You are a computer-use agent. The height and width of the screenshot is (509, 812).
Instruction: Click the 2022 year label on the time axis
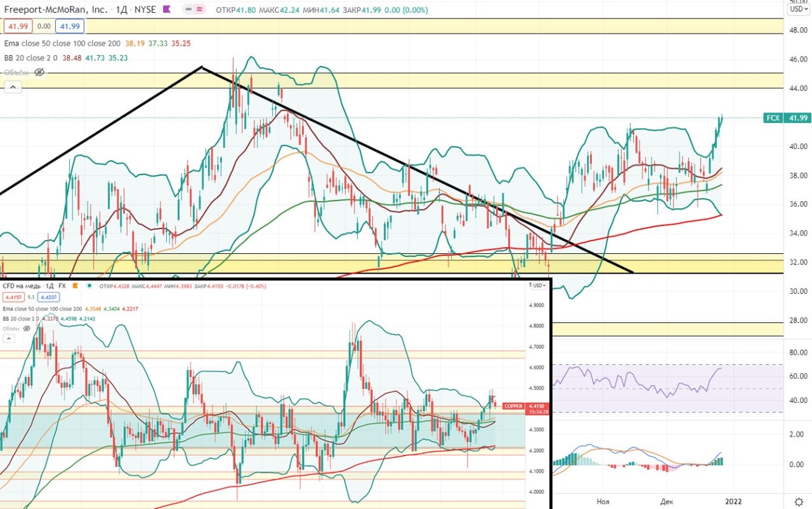click(x=733, y=501)
